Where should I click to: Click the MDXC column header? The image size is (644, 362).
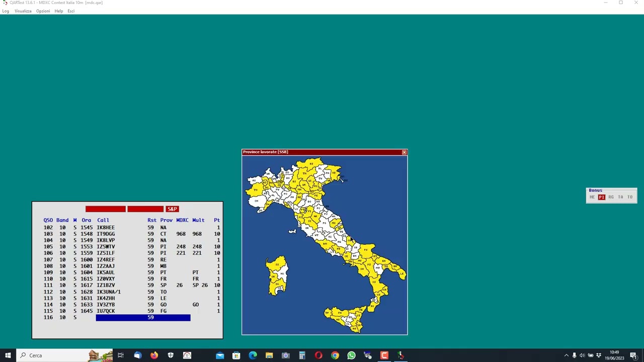(x=182, y=220)
